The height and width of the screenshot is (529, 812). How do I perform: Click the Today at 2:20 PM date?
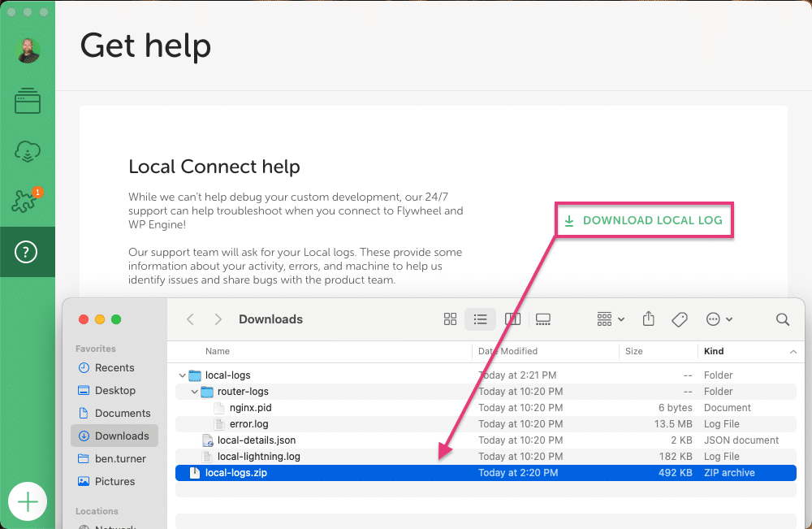pos(518,473)
